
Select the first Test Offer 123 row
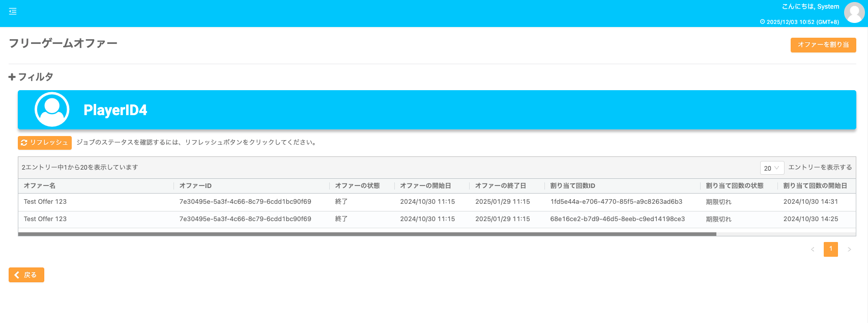(45, 202)
